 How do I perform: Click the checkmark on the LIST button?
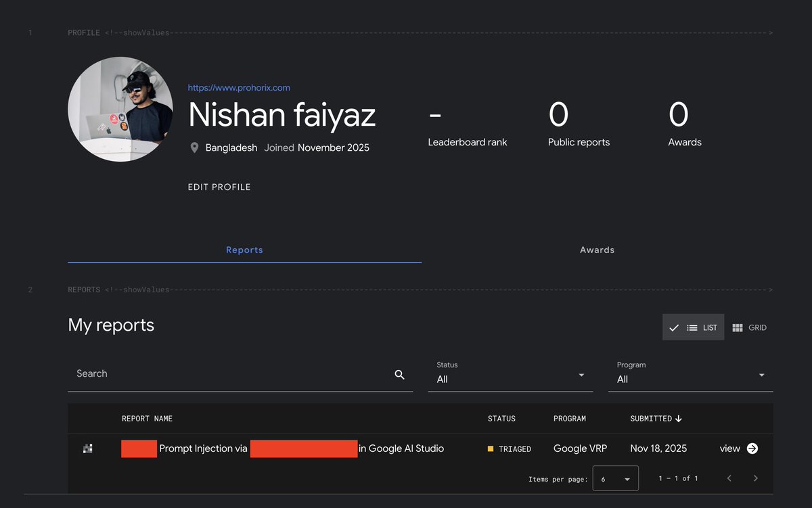click(x=674, y=327)
